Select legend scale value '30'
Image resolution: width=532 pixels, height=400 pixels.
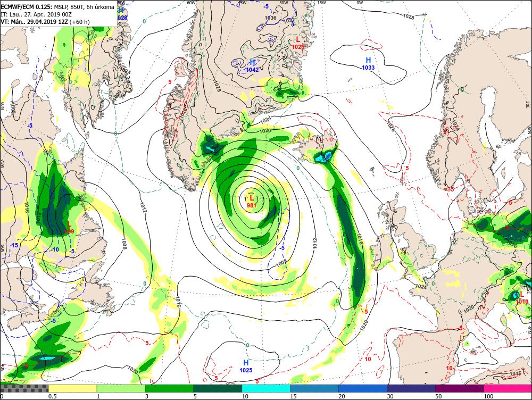point(390,396)
